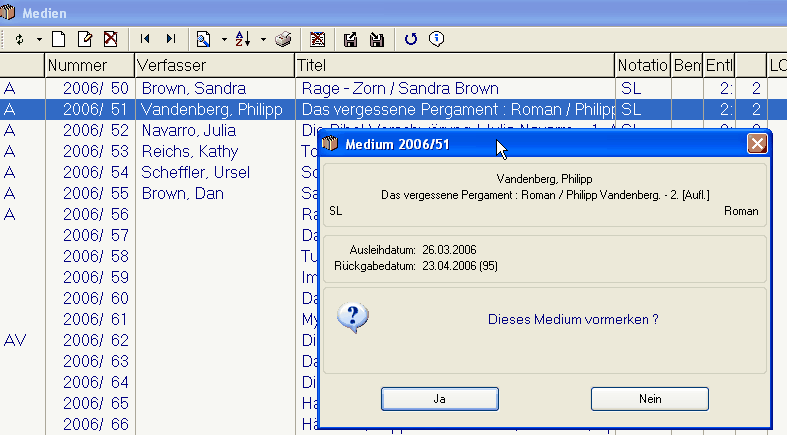This screenshot has width=787, height=435.
Task: Click the first floppy disk save icon
Action: click(351, 39)
